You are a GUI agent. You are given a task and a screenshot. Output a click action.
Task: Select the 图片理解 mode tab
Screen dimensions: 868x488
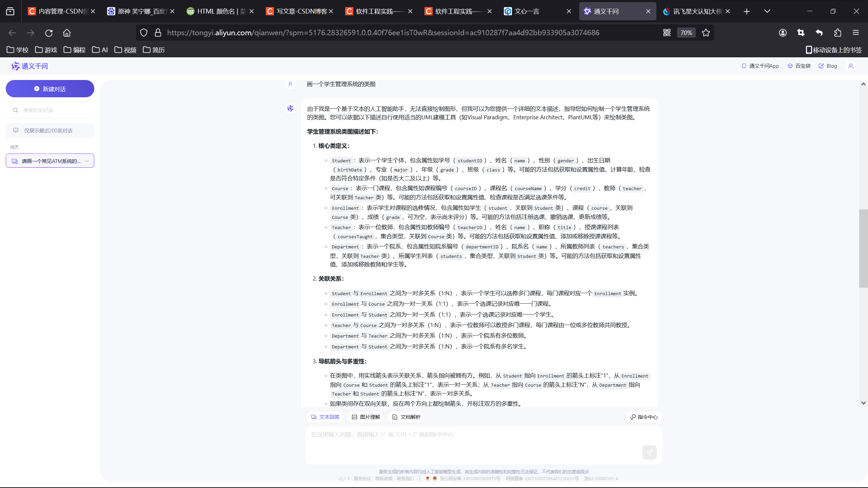pos(366,417)
